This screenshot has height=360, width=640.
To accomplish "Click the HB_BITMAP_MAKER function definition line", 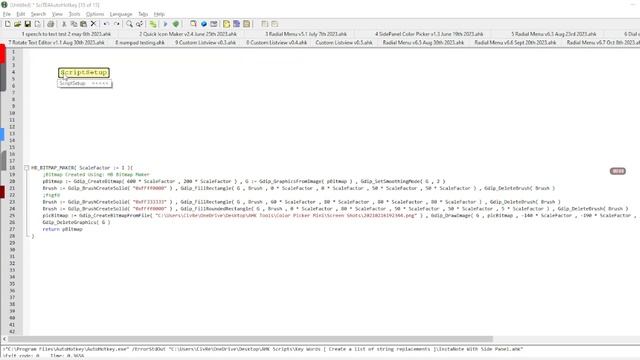I will click(82, 168).
